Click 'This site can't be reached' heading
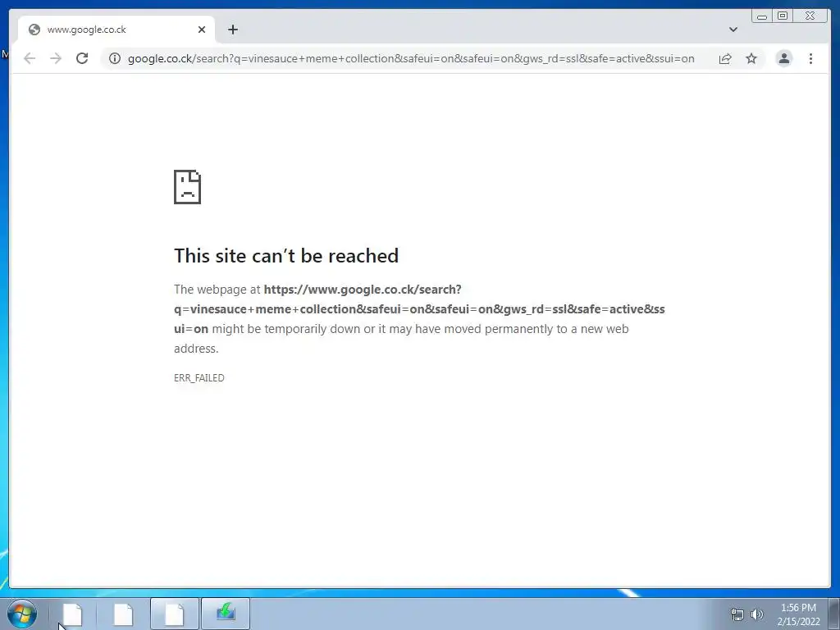Screen dimensions: 840x630 [286, 256]
